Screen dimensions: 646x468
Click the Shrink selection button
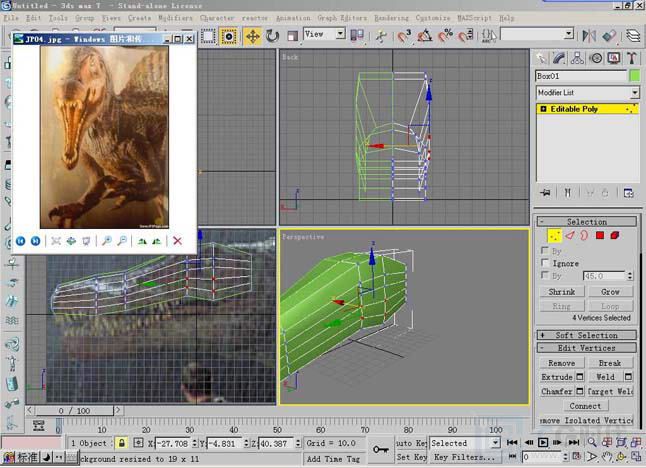tap(562, 292)
